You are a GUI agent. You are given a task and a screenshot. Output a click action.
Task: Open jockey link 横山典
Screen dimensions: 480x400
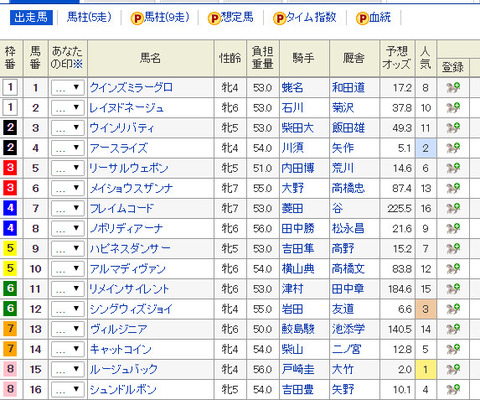coord(298,269)
